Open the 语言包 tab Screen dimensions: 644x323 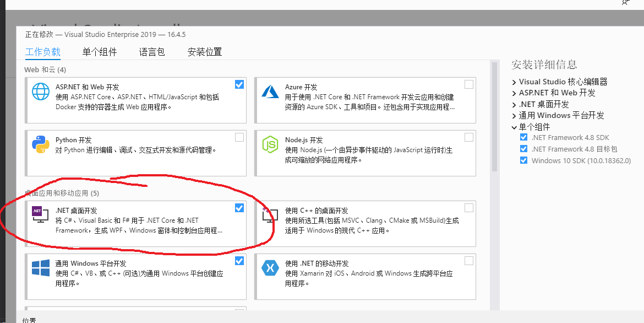pos(152,52)
